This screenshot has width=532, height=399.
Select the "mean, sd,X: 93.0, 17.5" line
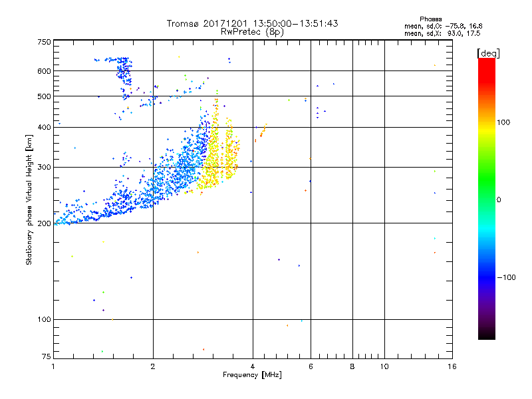pyautogui.click(x=442, y=33)
